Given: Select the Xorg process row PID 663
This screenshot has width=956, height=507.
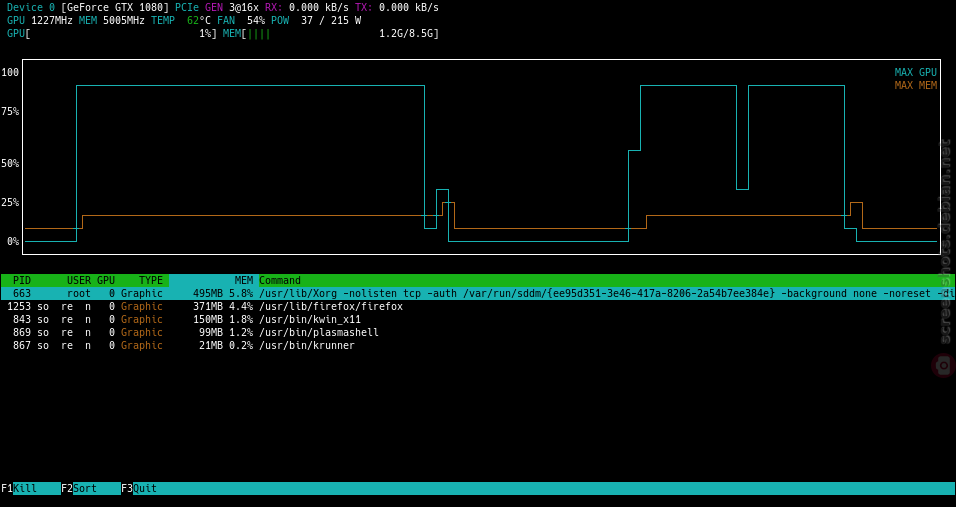Looking at the screenshot, I should pos(478,294).
